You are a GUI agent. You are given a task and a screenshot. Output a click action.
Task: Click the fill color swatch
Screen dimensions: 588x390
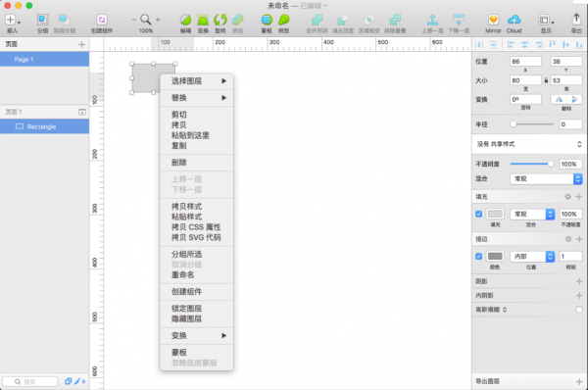495,215
